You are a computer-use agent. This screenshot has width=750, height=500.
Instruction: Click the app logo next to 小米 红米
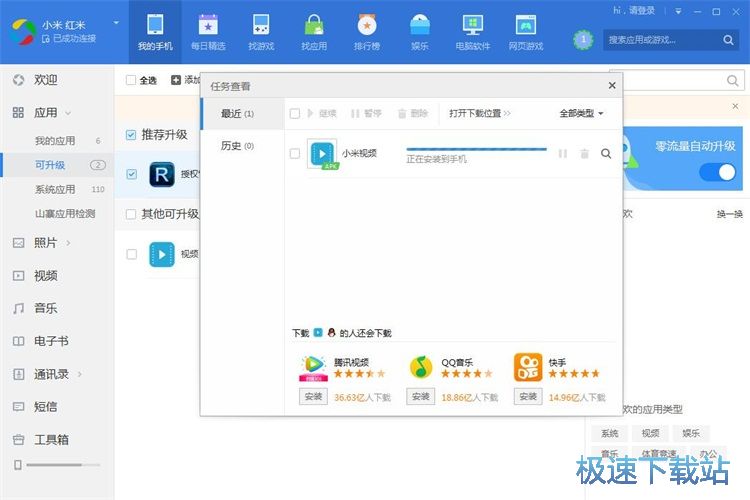coord(23,32)
